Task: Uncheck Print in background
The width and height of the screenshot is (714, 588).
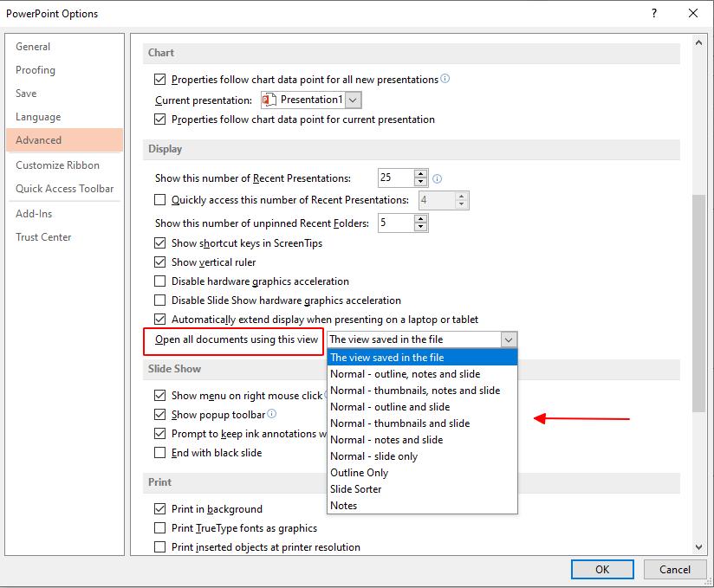Action: [160, 509]
